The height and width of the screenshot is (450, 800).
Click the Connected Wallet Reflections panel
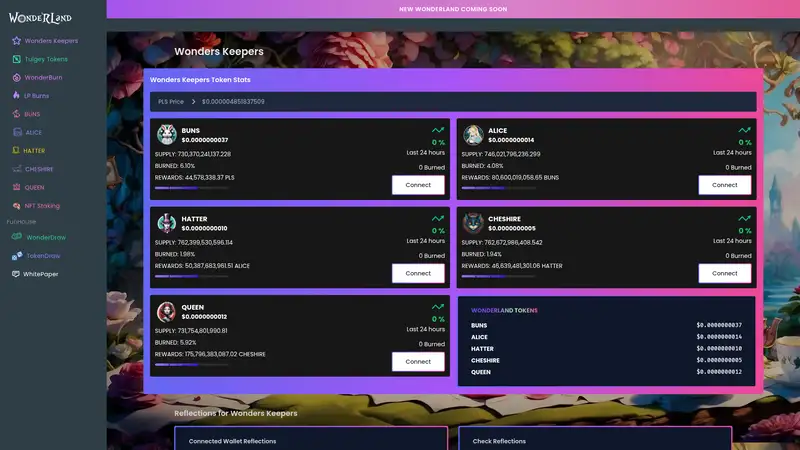(311, 438)
